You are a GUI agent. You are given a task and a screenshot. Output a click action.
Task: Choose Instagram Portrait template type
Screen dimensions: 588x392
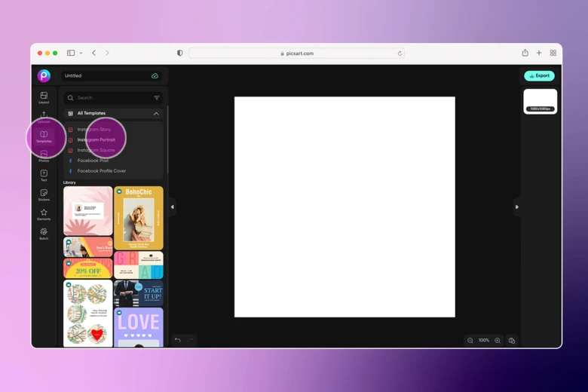point(96,140)
